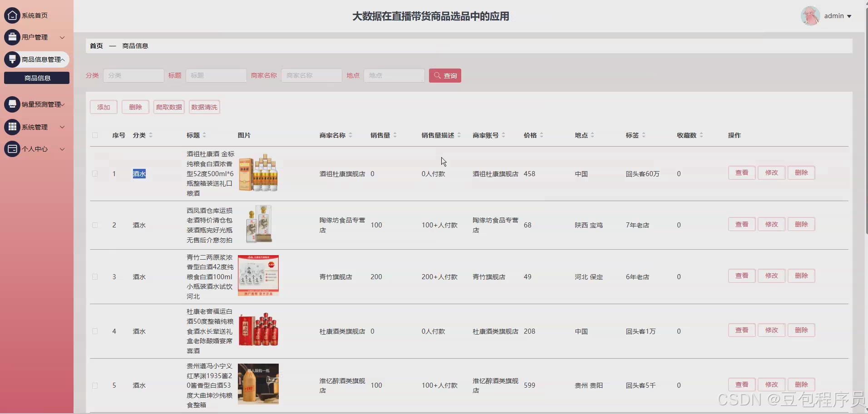
Task: Click inside the 商家名称 search input field
Action: (311, 75)
